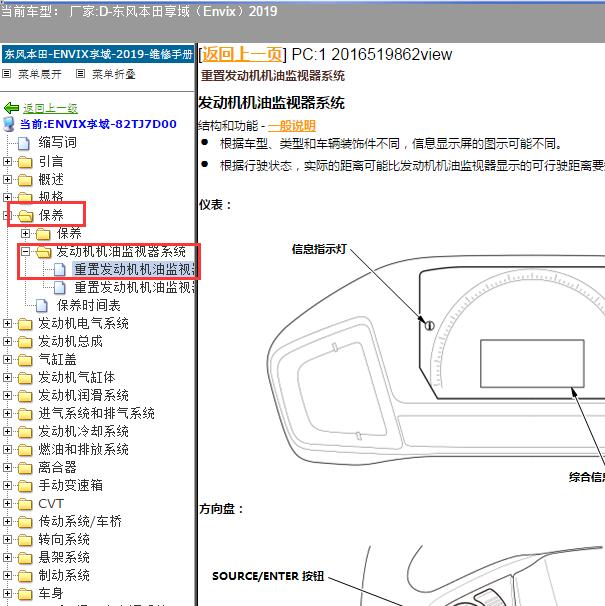Select the 转向系统 folder label

point(64,540)
